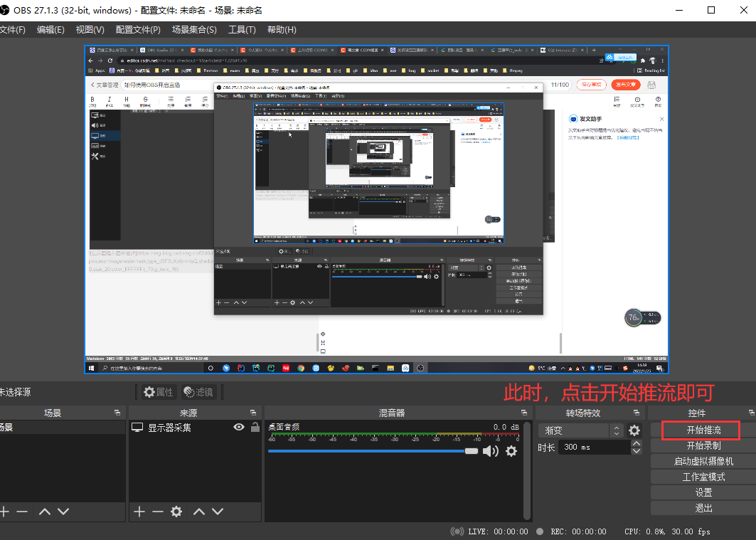The width and height of the screenshot is (756, 540).
Task: Remove selected source with minus icon
Action: point(158,512)
